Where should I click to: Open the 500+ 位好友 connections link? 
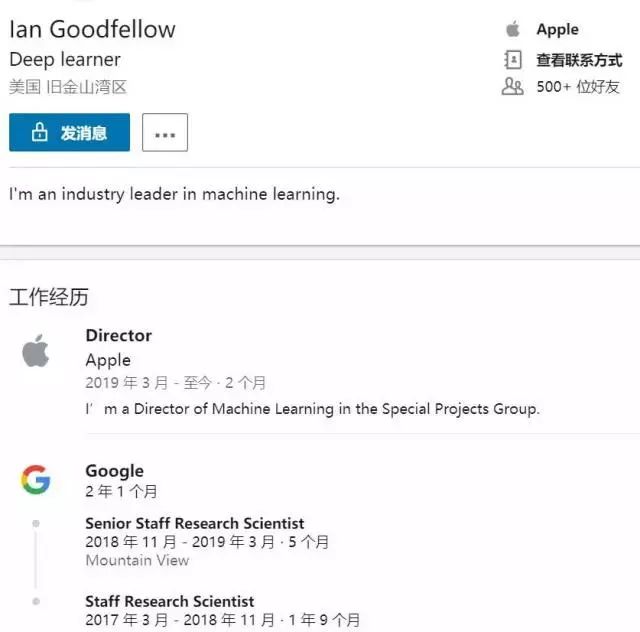pyautogui.click(x=578, y=87)
